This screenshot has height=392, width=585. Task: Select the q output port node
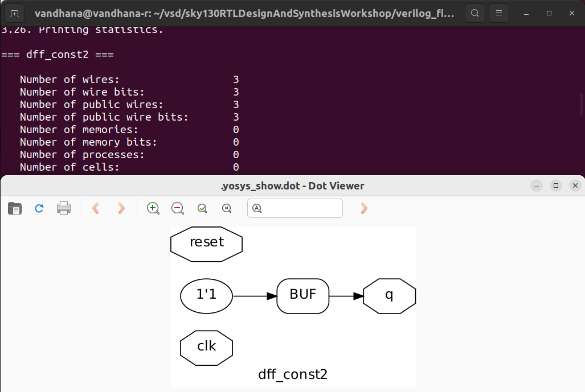[389, 296]
